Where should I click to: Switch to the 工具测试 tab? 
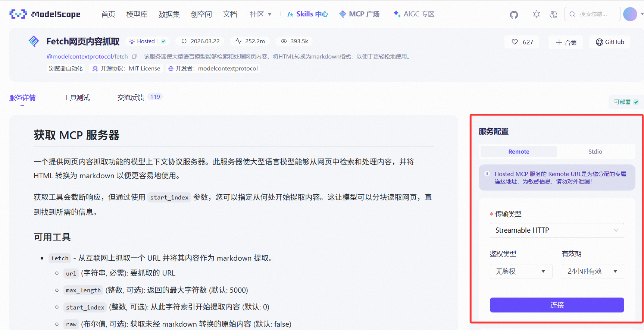(x=76, y=98)
